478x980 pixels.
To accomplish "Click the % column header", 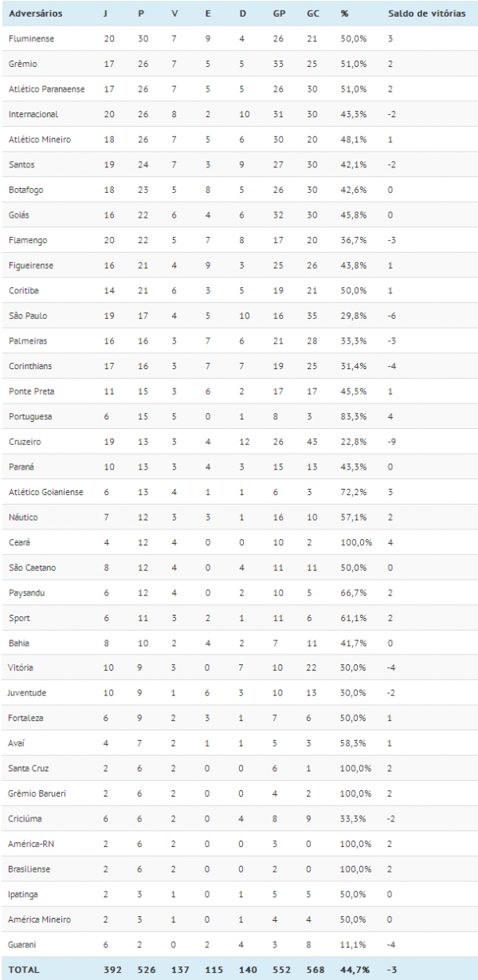I will (x=344, y=14).
